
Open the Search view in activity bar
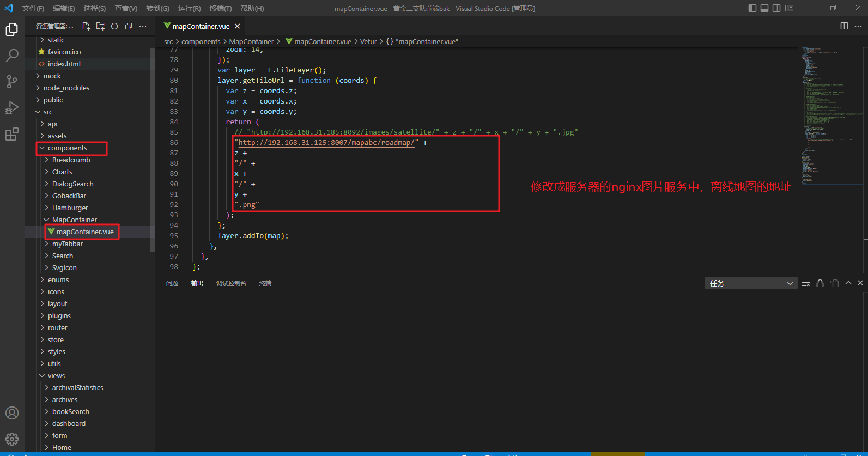(12, 56)
